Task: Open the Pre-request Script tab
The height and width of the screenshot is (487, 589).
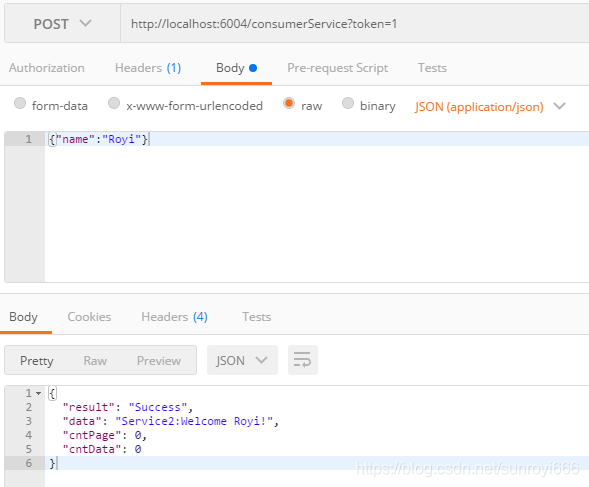Action: coord(337,68)
